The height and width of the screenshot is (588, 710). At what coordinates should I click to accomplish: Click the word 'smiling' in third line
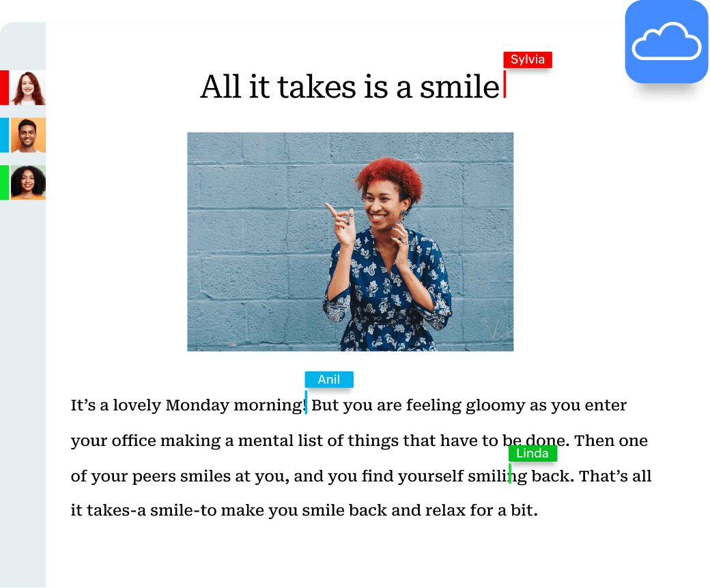[x=497, y=477]
